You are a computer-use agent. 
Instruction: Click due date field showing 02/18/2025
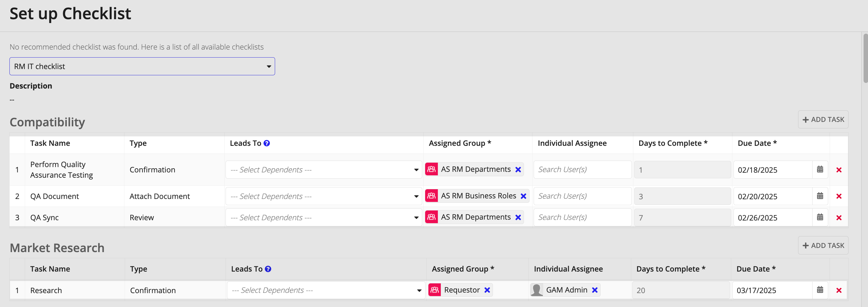(x=773, y=170)
